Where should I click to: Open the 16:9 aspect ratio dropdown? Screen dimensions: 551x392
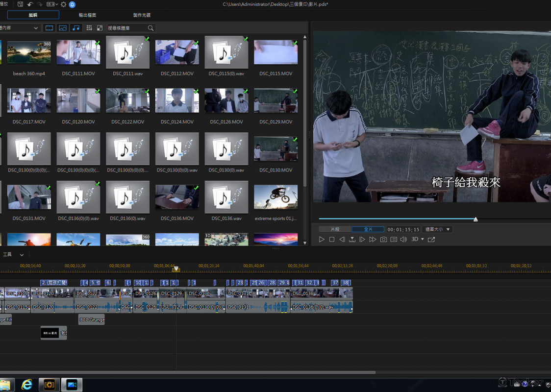pos(52,4)
